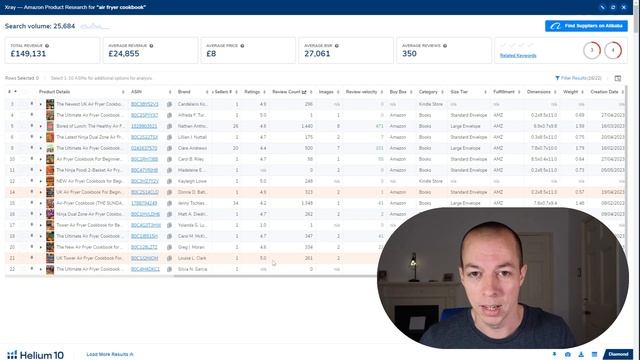Viewport: 640px width, 360px height.
Task: Click the camera screenshot icon in bottom bar
Action: (x=568, y=354)
